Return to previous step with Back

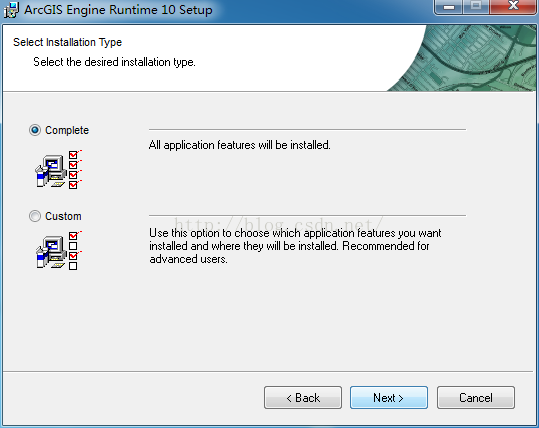point(303,398)
